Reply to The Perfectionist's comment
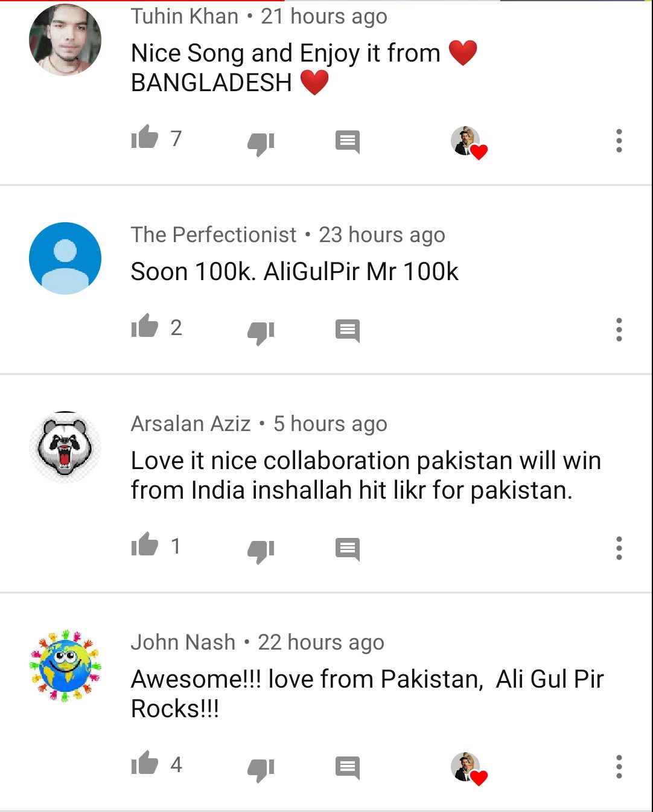Viewport: 653px width, 812px height. click(348, 331)
